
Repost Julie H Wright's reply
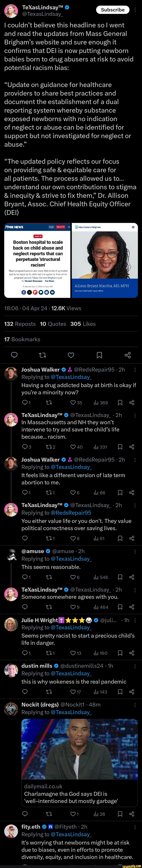coord(49,653)
